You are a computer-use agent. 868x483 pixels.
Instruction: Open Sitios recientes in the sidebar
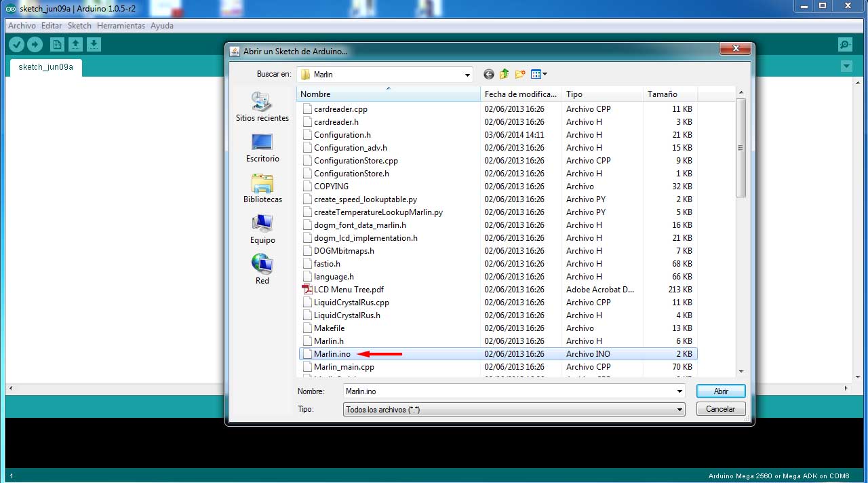click(x=262, y=107)
